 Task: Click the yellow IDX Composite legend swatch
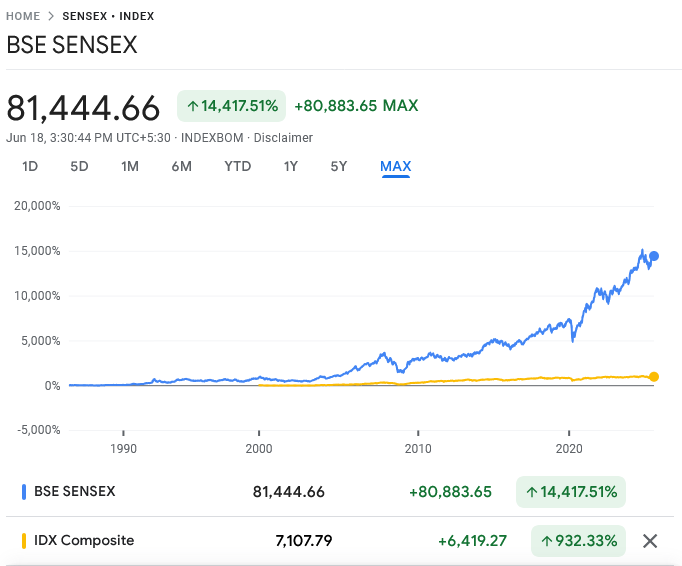[x=24, y=541]
